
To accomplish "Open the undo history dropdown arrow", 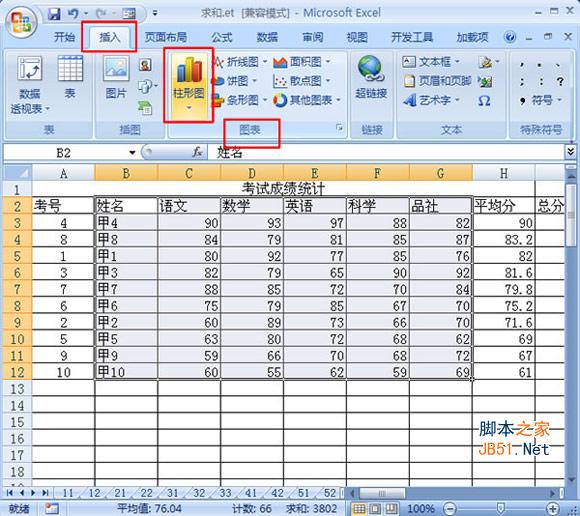I will pyautogui.click(x=86, y=14).
